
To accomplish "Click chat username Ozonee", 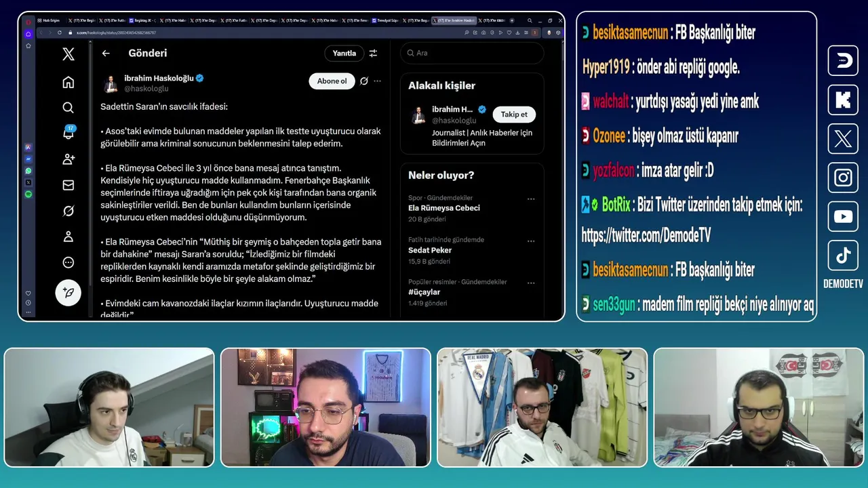I will pyautogui.click(x=608, y=136).
